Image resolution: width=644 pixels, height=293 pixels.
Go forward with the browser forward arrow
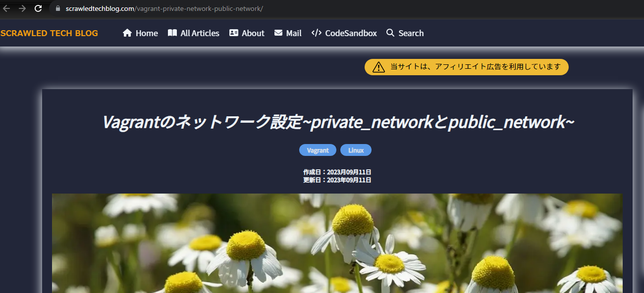pos(22,8)
